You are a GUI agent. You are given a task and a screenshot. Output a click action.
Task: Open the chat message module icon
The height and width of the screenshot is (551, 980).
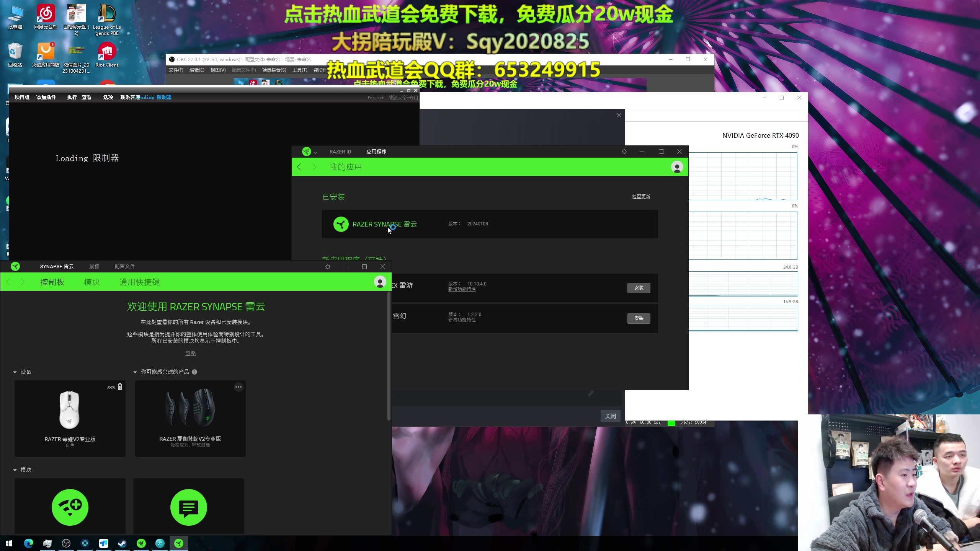(188, 507)
